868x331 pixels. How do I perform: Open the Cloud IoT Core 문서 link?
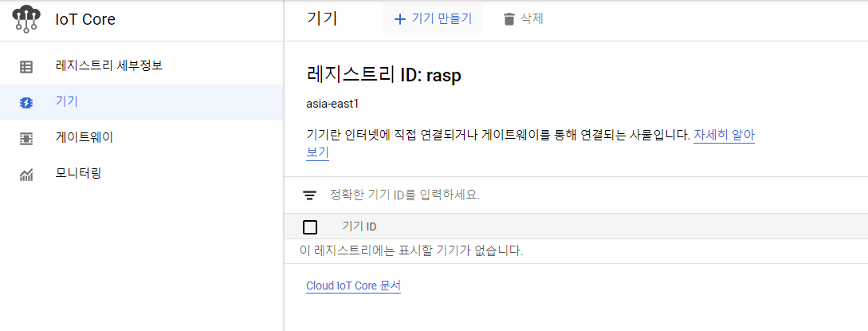point(353,286)
